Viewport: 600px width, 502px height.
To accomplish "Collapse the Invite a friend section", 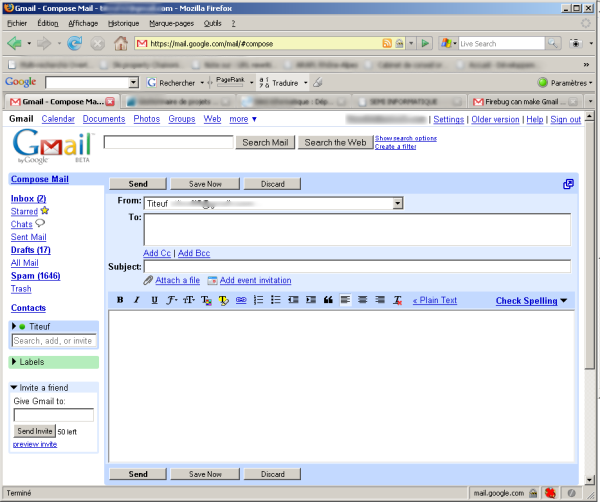I will (14, 388).
